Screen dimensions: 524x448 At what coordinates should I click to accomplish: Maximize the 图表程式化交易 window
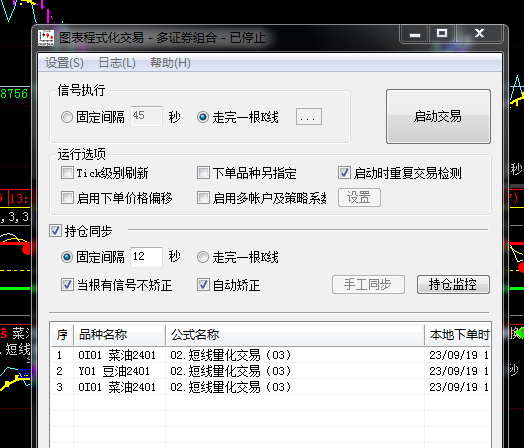coord(442,34)
